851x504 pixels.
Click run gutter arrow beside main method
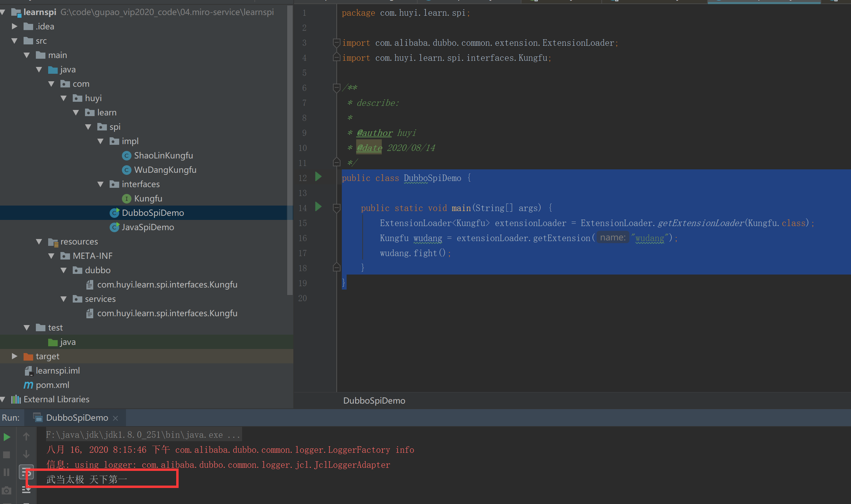[318, 207]
